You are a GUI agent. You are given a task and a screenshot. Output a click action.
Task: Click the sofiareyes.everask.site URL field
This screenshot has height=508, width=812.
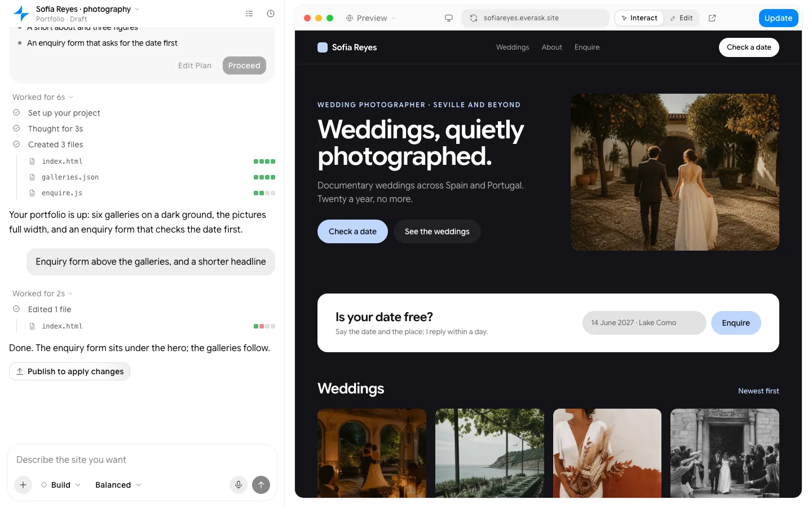535,18
